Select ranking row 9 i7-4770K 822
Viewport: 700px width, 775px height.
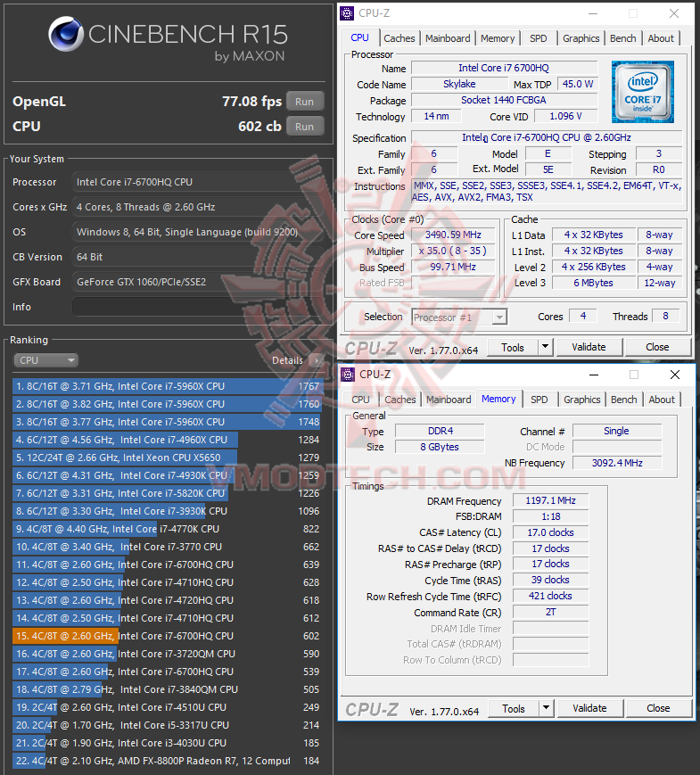(x=168, y=529)
